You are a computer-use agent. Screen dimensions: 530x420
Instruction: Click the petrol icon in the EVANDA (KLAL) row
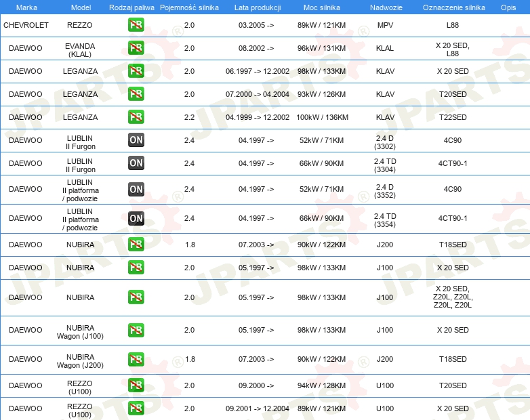pyautogui.click(x=136, y=47)
